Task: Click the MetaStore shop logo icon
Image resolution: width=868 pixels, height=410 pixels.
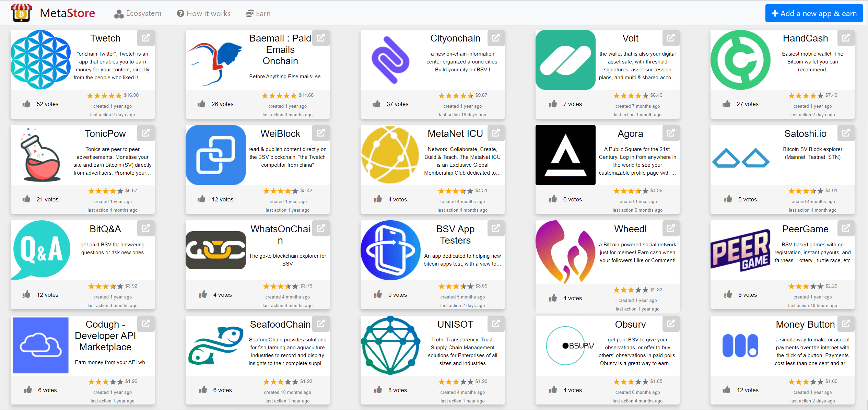Action: (x=21, y=13)
